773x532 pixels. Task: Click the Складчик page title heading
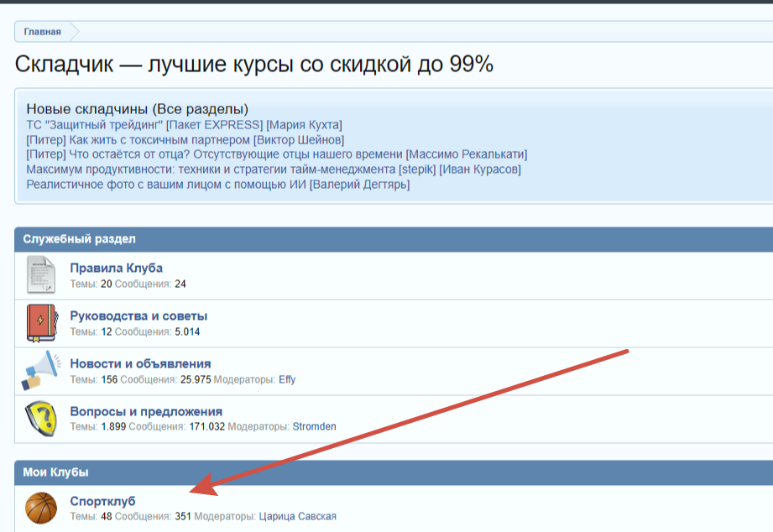[253, 64]
